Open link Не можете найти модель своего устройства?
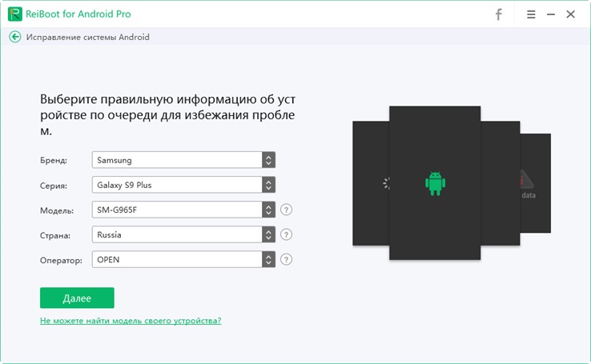Screen dimensions: 591x364 point(131,321)
